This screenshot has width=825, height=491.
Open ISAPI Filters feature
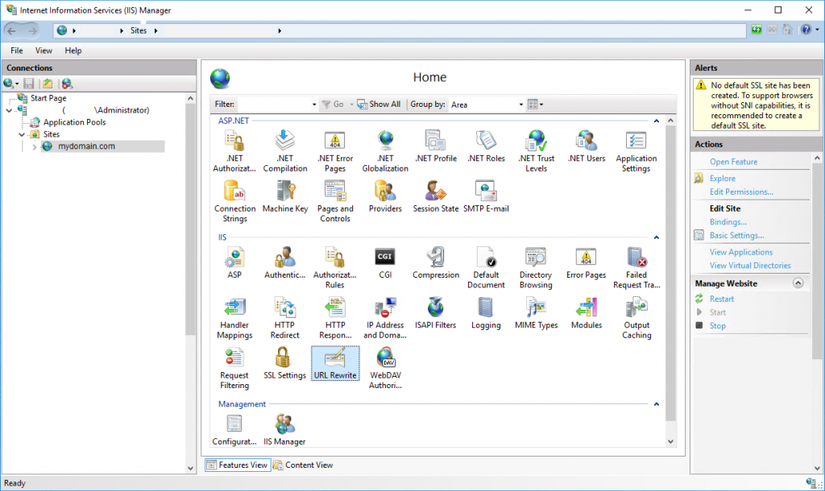(x=436, y=314)
